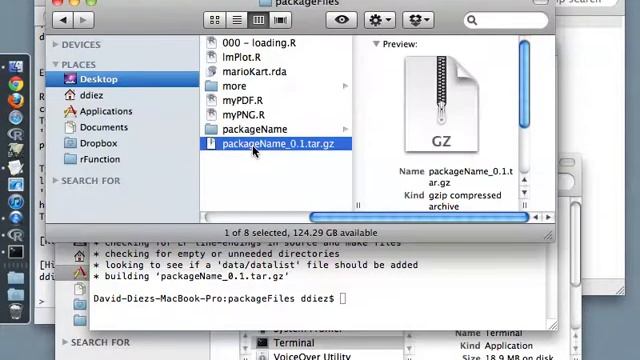This screenshot has width=640, height=360.
Task: Expand SEARCH FOR in the back Finder window
Action: coord(65,342)
